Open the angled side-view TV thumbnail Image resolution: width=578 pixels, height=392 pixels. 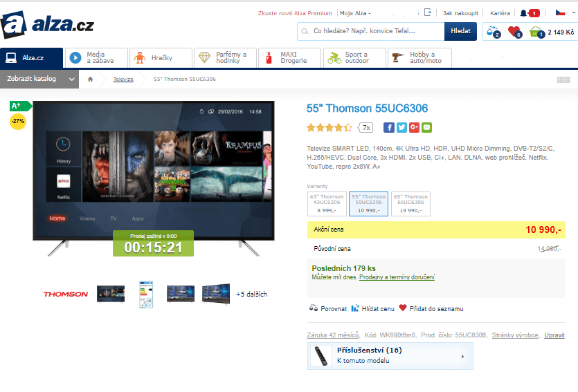[216, 294]
